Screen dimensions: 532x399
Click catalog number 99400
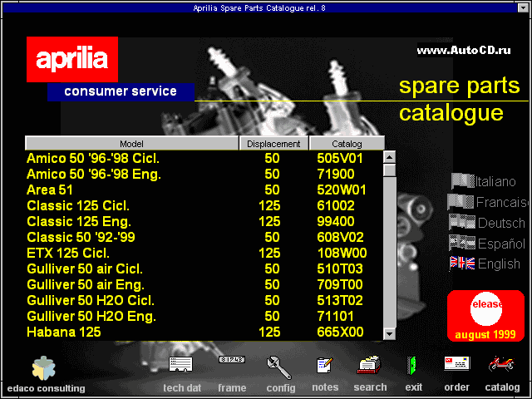tap(336, 222)
